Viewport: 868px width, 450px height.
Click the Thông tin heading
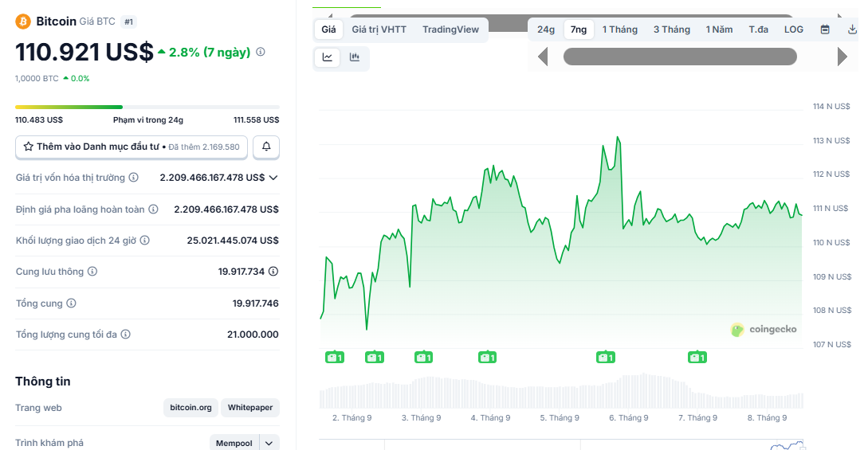[x=42, y=382]
